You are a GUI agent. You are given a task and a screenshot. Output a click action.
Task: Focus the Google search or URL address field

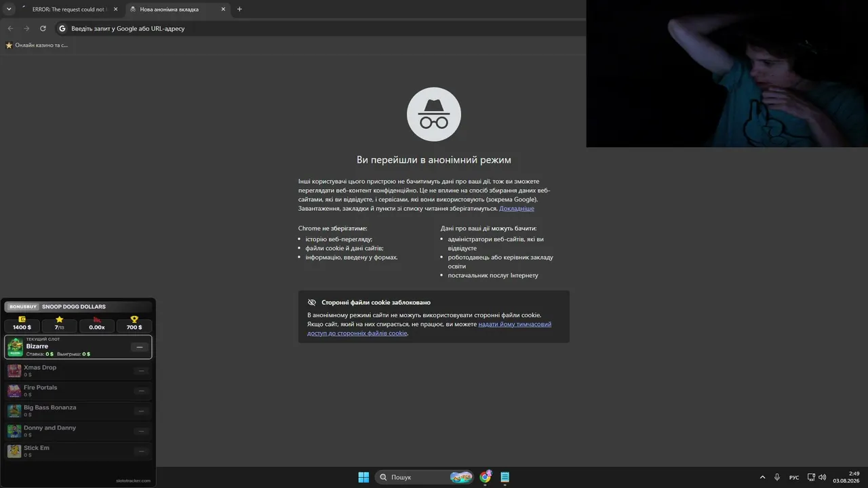(x=319, y=28)
